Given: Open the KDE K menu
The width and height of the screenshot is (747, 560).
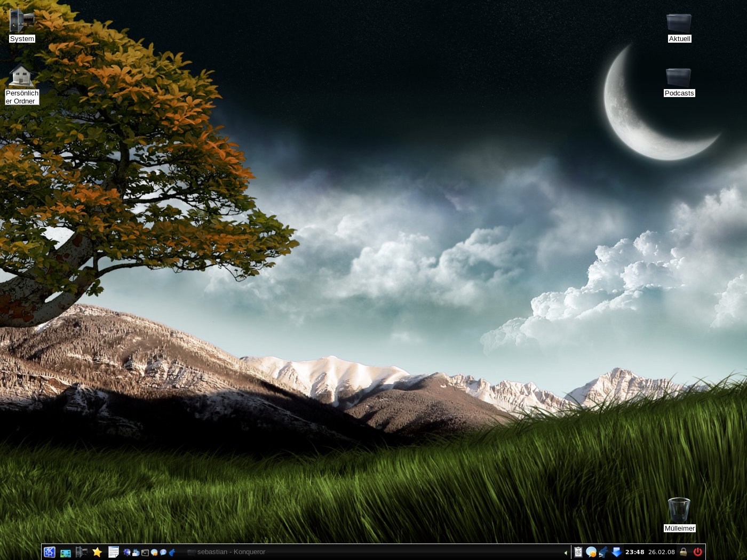Looking at the screenshot, I should [50, 552].
